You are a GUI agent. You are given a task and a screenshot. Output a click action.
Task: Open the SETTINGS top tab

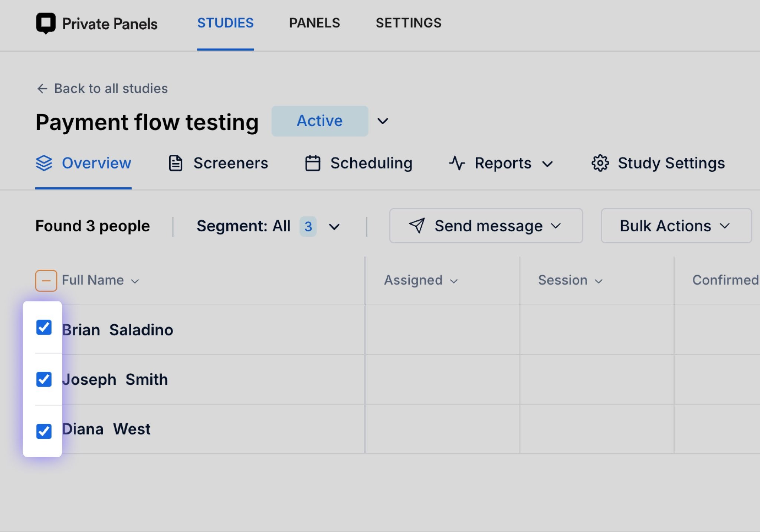point(408,23)
